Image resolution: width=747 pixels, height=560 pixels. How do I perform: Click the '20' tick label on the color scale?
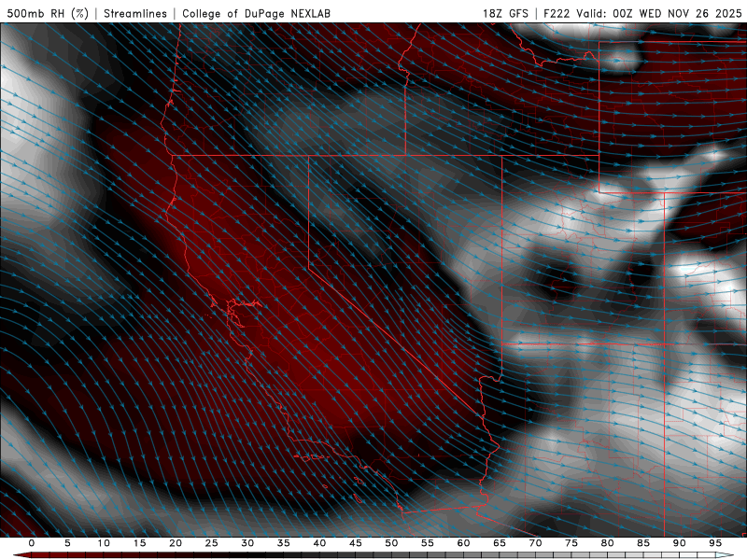pyautogui.click(x=176, y=543)
